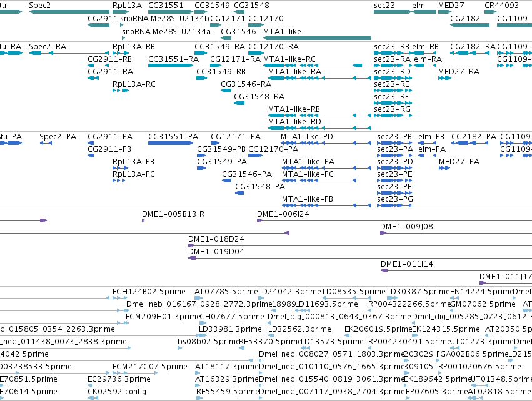Select protein CG31551-PA

(171, 143)
